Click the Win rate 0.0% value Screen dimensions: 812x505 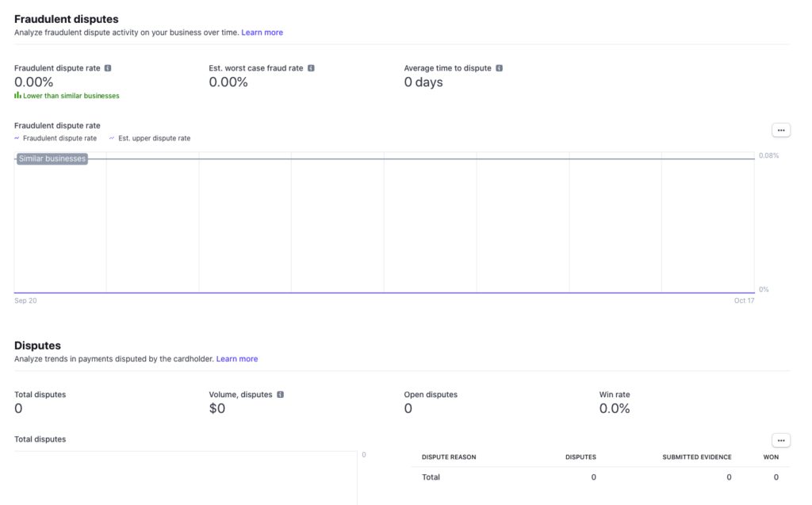pos(615,409)
